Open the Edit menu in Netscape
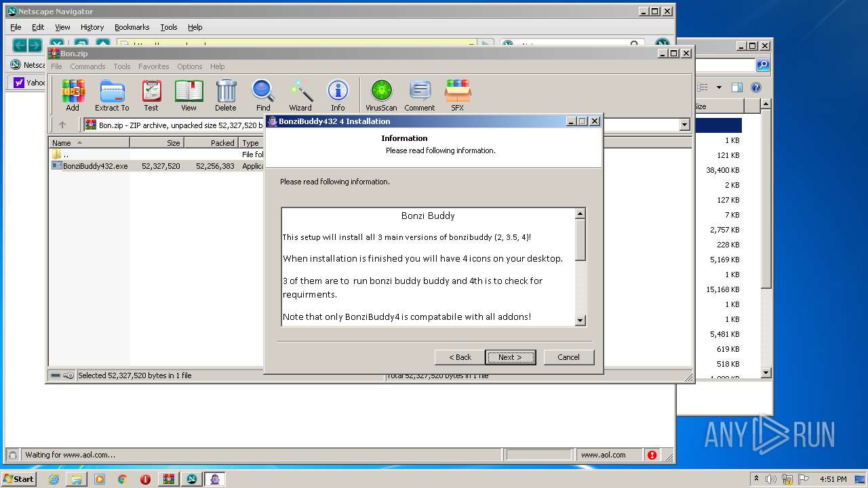 point(38,27)
